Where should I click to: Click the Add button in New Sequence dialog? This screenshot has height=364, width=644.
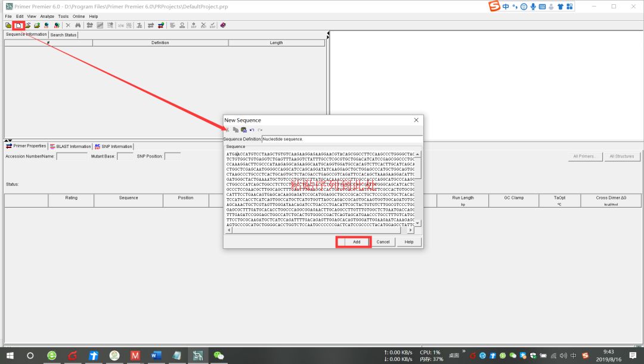[357, 242]
